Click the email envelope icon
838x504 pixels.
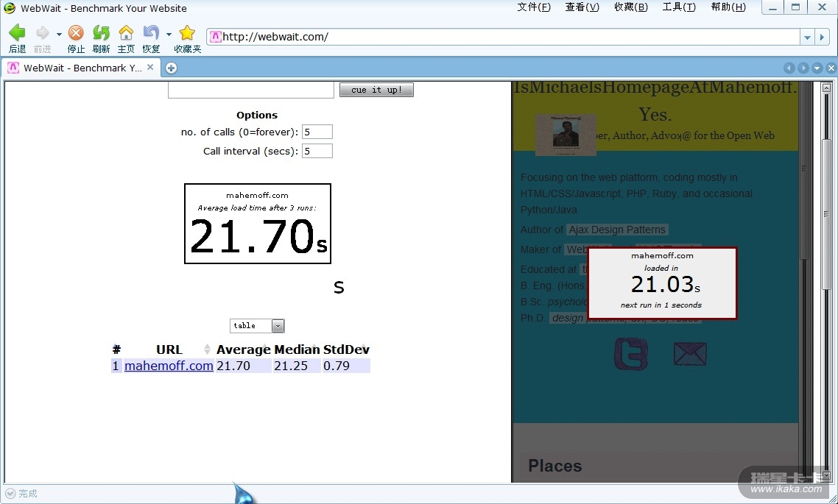click(690, 354)
